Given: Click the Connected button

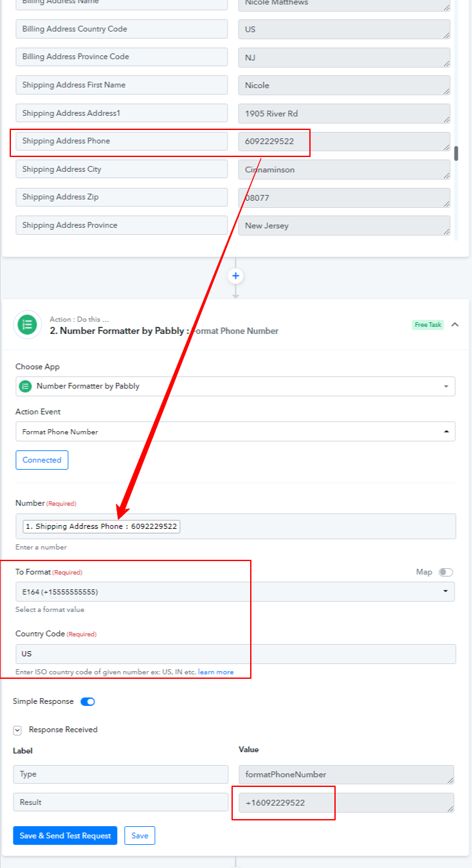Looking at the screenshot, I should [x=42, y=460].
